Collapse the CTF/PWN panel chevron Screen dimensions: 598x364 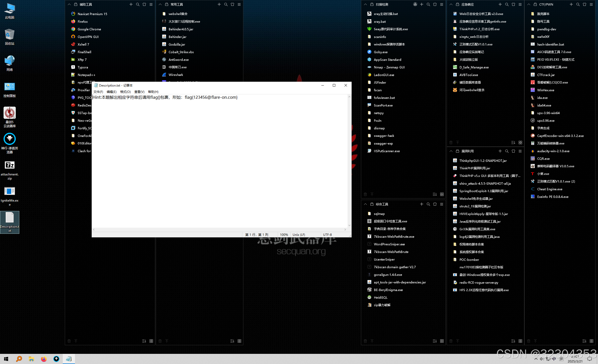click(529, 4)
